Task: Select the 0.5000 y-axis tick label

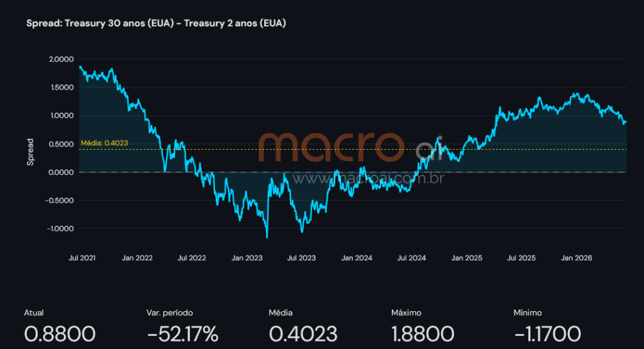Action: [x=62, y=144]
